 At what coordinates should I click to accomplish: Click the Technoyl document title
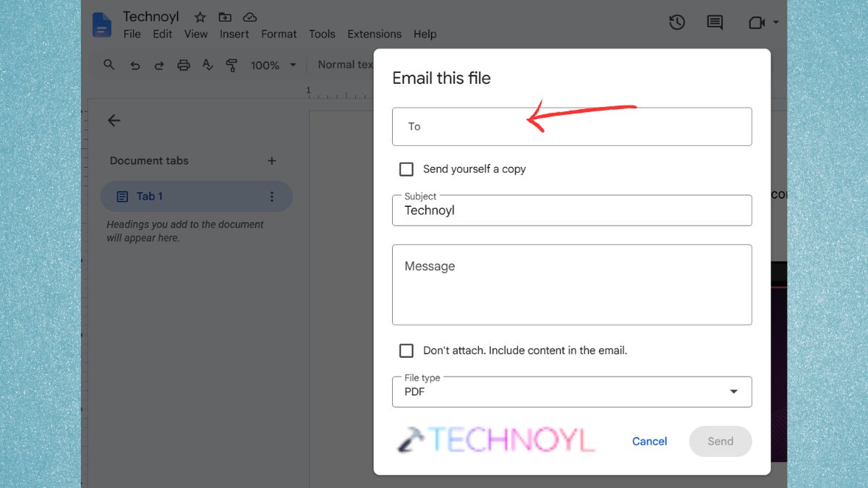pyautogui.click(x=151, y=17)
